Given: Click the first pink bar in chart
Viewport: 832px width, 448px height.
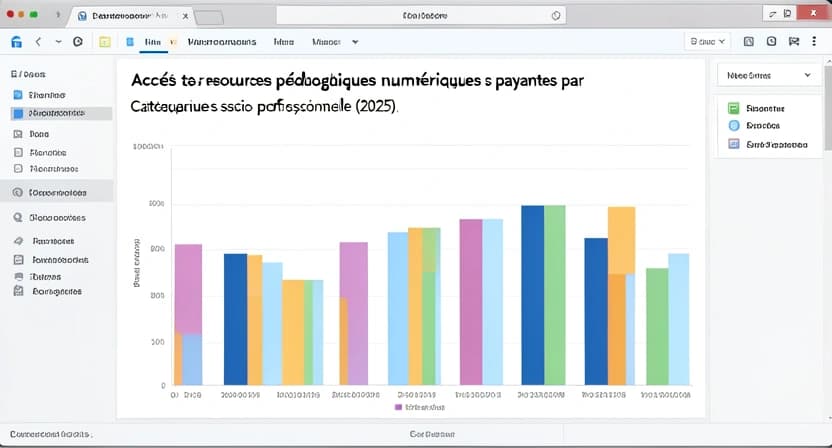Looking at the screenshot, I should click(188, 288).
